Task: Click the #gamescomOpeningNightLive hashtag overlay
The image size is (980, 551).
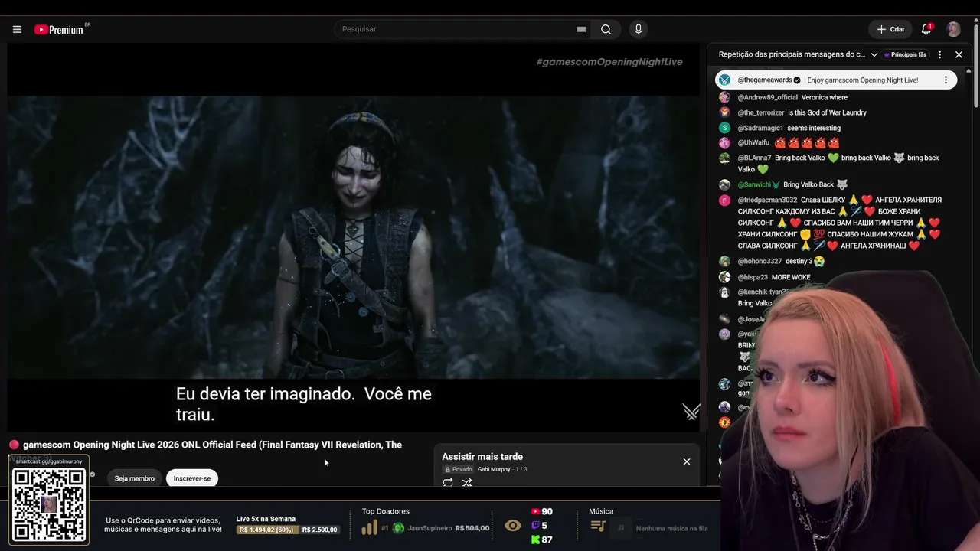Action: pyautogui.click(x=609, y=62)
